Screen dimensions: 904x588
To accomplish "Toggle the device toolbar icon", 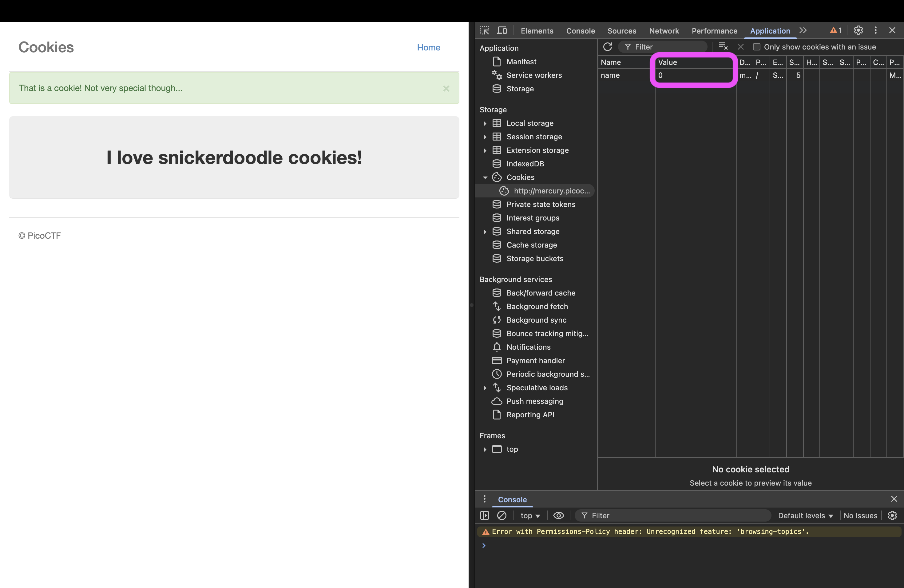I will point(502,30).
